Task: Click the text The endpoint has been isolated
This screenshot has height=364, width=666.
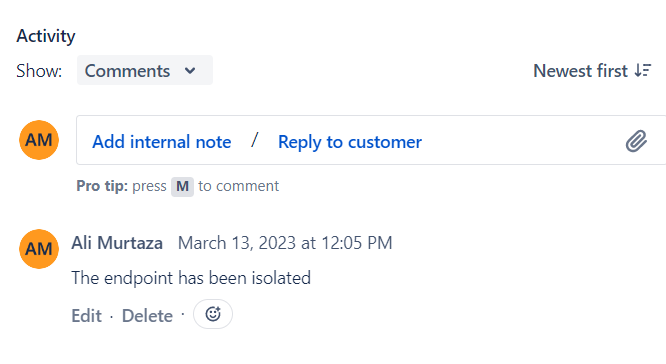Action: [x=191, y=278]
